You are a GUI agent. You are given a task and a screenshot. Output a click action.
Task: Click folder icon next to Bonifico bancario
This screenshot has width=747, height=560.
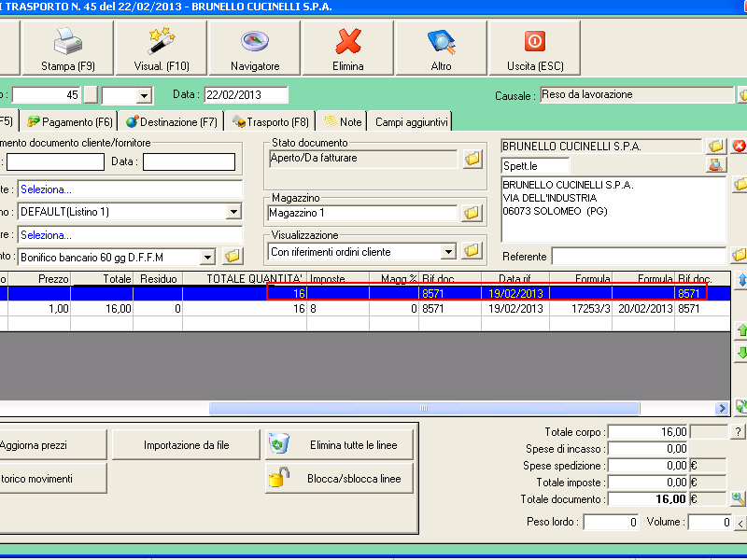point(232,256)
